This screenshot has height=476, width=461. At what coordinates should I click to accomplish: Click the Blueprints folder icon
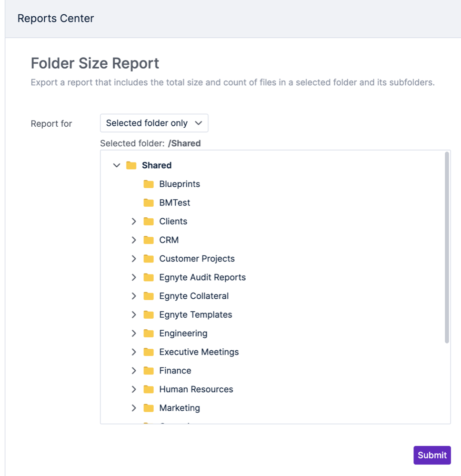[149, 184]
